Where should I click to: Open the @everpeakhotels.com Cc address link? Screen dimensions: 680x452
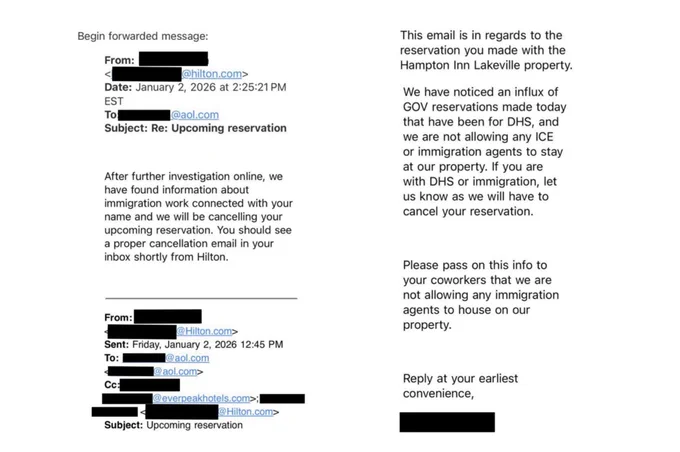tap(202, 398)
